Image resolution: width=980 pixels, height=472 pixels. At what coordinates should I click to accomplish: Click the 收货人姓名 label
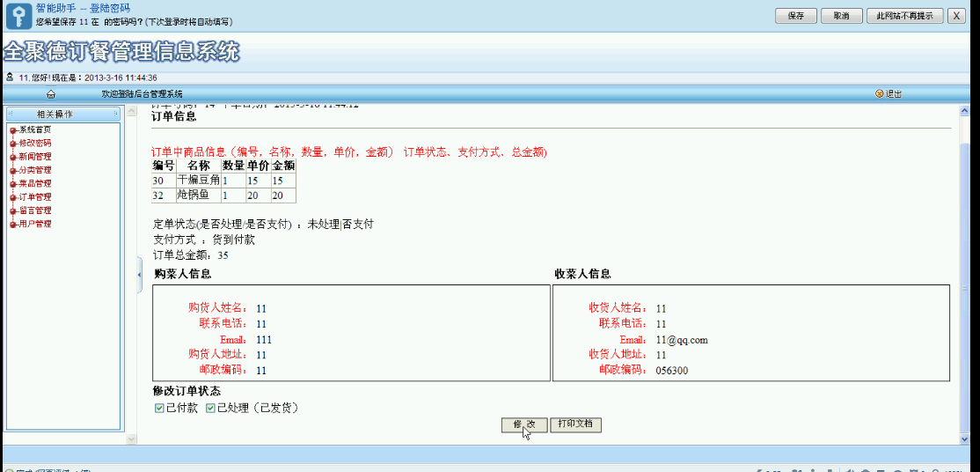click(616, 308)
